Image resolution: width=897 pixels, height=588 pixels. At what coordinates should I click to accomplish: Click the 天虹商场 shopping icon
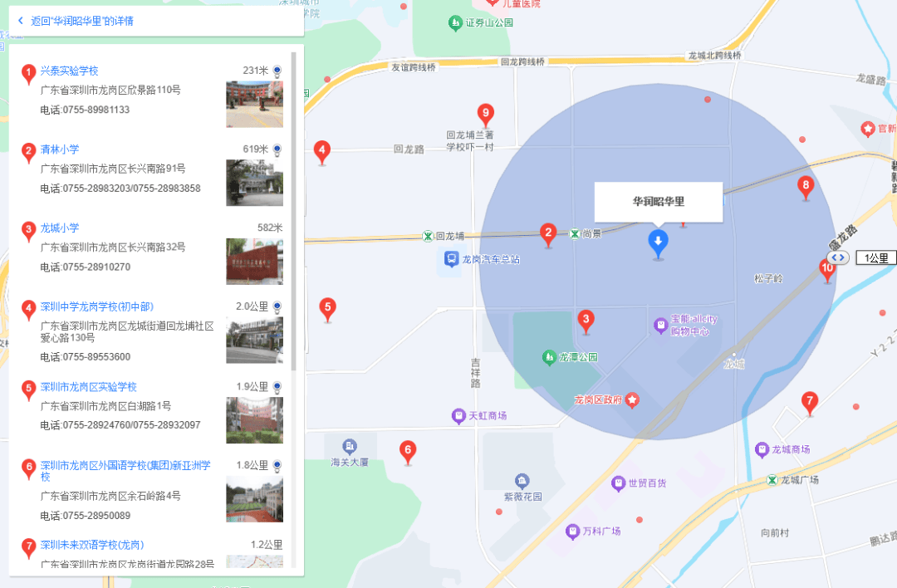coord(458,415)
